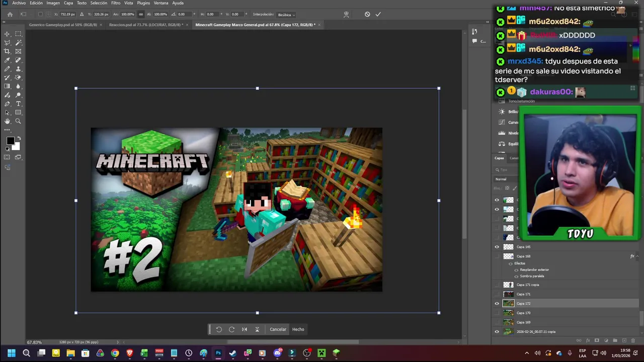Viewport: 644px width, 362px height.
Task: Click the background white color swatch
Action: point(17,146)
